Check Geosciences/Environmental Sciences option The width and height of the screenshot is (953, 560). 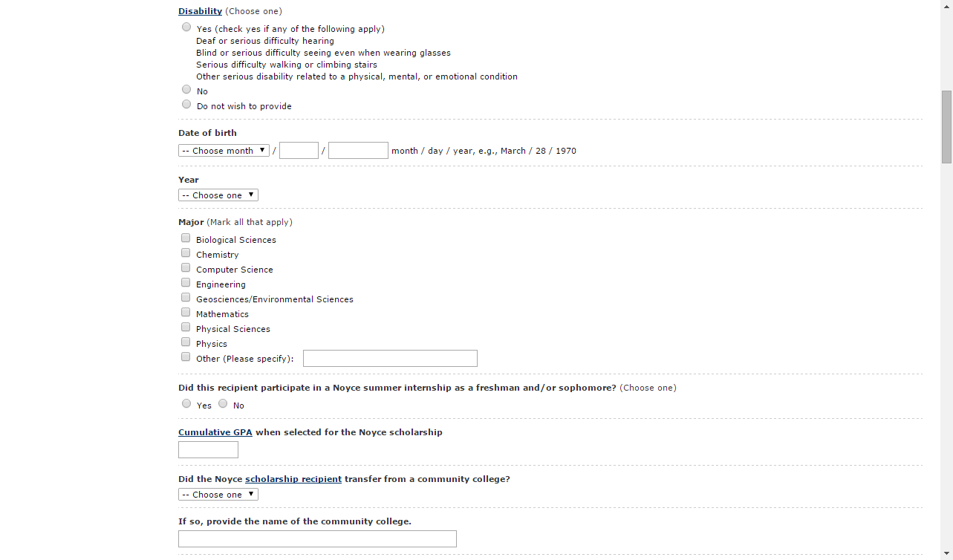pyautogui.click(x=186, y=298)
